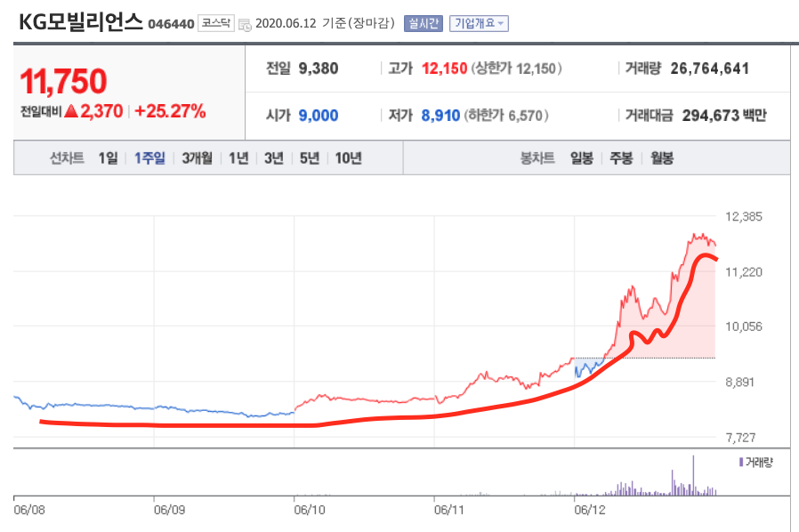Switch to the 3개월 line chart
Image resolution: width=799 pixels, height=532 pixels.
point(198,158)
